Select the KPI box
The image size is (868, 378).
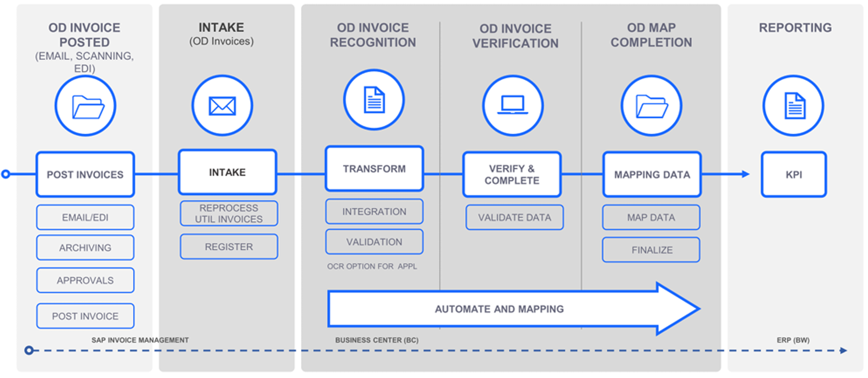click(x=794, y=175)
